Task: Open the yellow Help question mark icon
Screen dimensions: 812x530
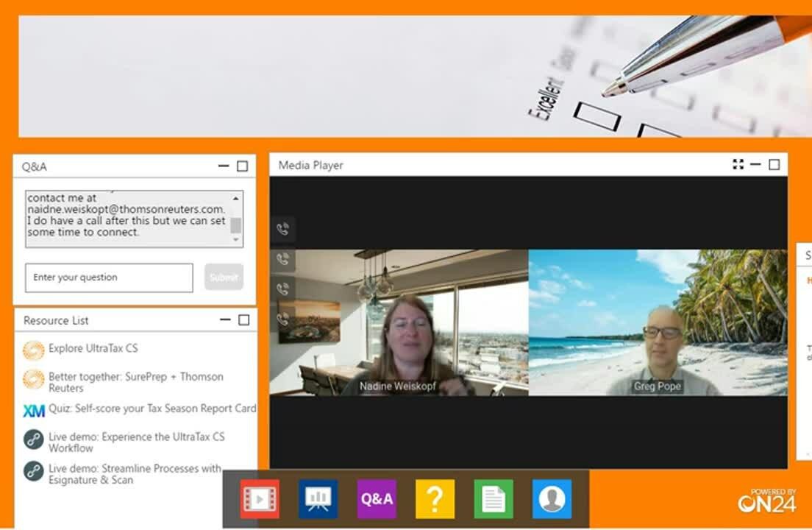Action: (435, 499)
